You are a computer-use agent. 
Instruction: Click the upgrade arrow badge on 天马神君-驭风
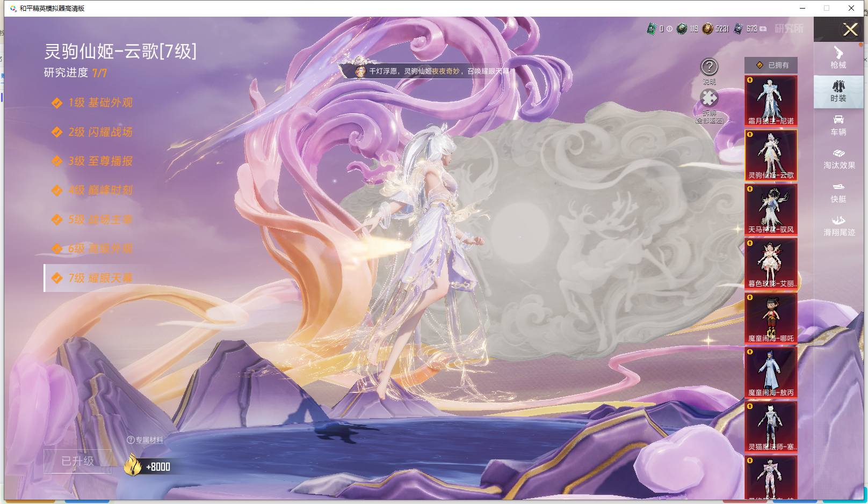[x=750, y=189]
